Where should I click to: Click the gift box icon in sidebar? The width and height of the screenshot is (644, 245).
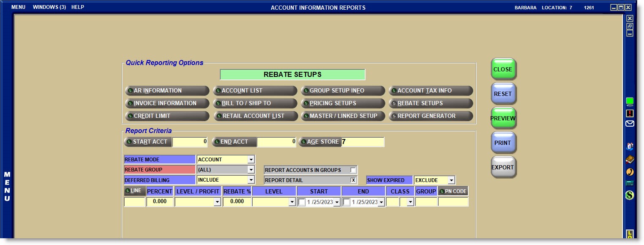(630, 147)
